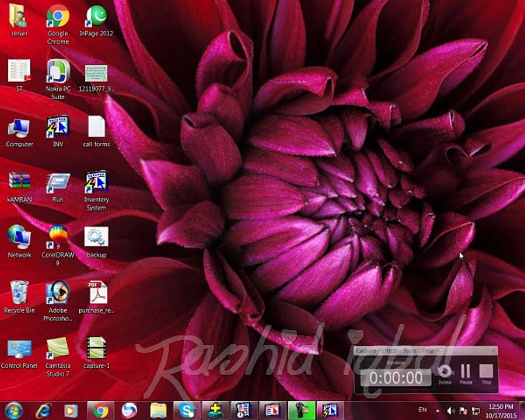
Task: Open Skype from the taskbar
Action: [187, 410]
